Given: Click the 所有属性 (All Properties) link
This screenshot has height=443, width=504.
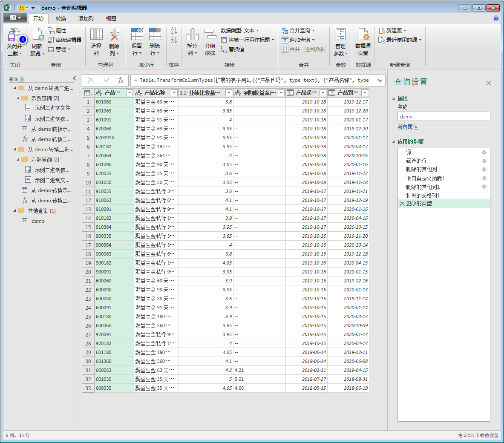Looking at the screenshot, I should point(407,127).
